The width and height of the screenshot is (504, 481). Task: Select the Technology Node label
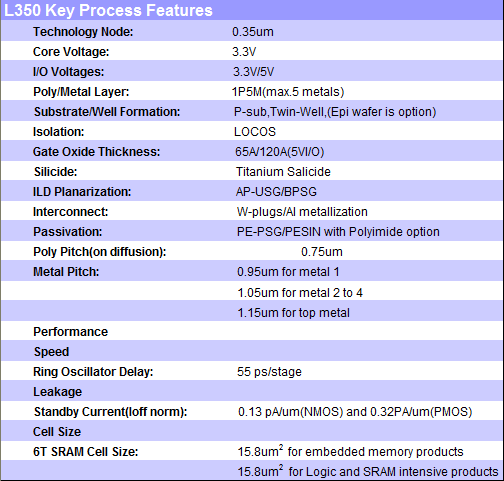coord(83,32)
